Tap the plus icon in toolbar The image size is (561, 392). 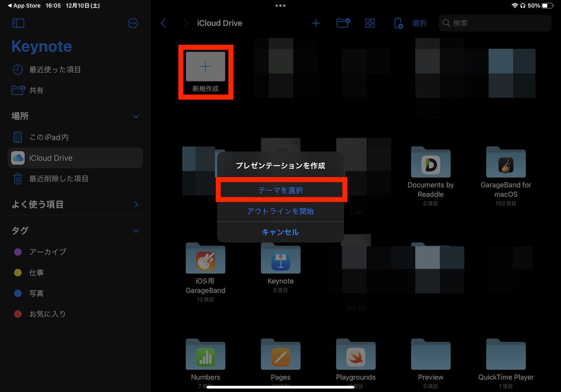316,23
